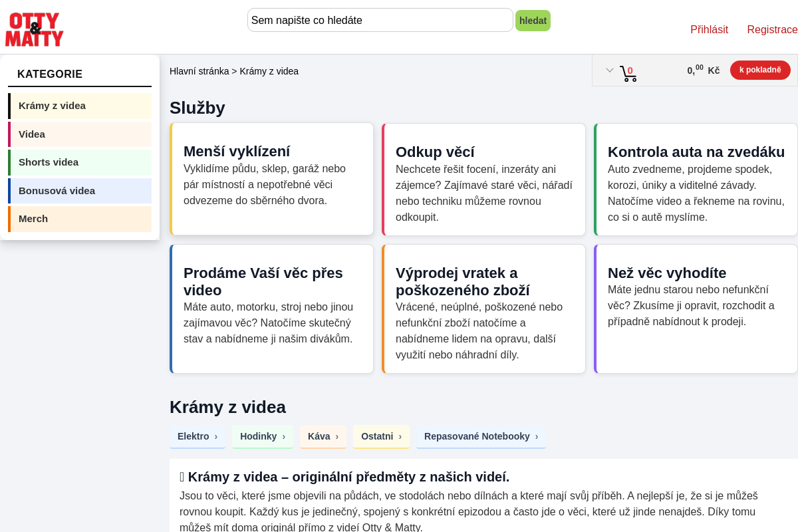798x532 pixels.
Task: Click Hlavní stránka in the breadcrumb
Action: tap(199, 71)
